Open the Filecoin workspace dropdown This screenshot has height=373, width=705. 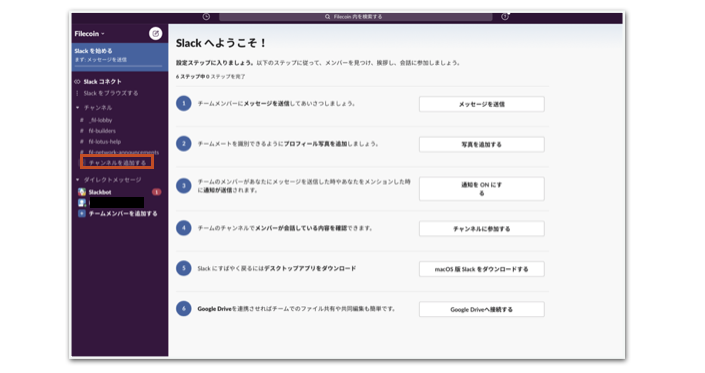(x=89, y=34)
